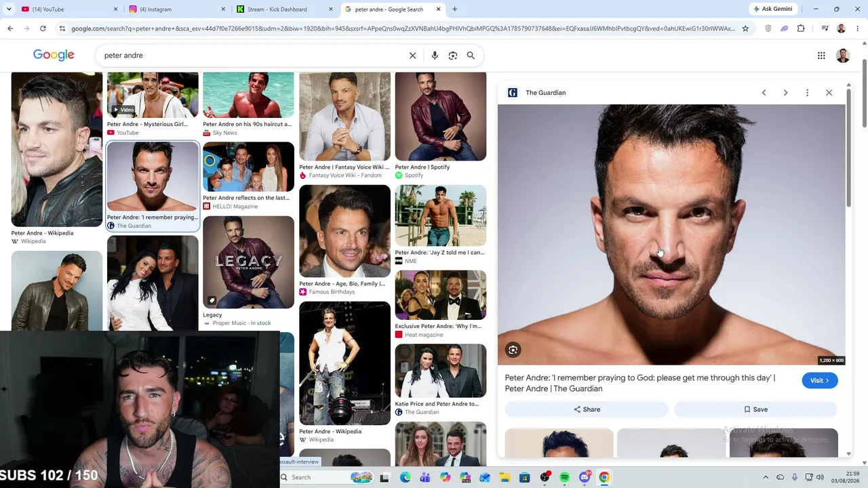Open the Extensions puzzle icon
The width and height of the screenshot is (868, 488).
pyautogui.click(x=801, y=28)
